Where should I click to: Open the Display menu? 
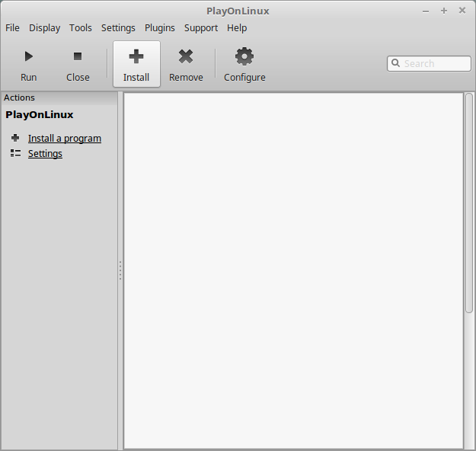[x=45, y=28]
